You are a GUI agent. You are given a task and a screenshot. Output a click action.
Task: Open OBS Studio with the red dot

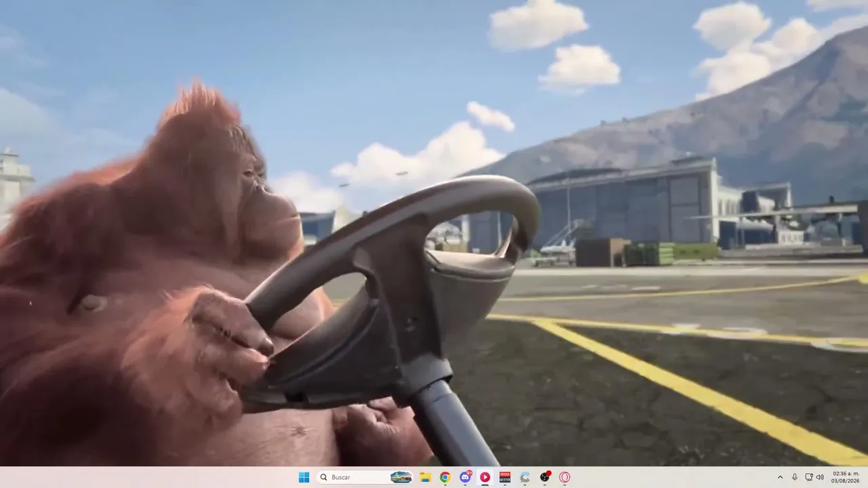(x=545, y=477)
